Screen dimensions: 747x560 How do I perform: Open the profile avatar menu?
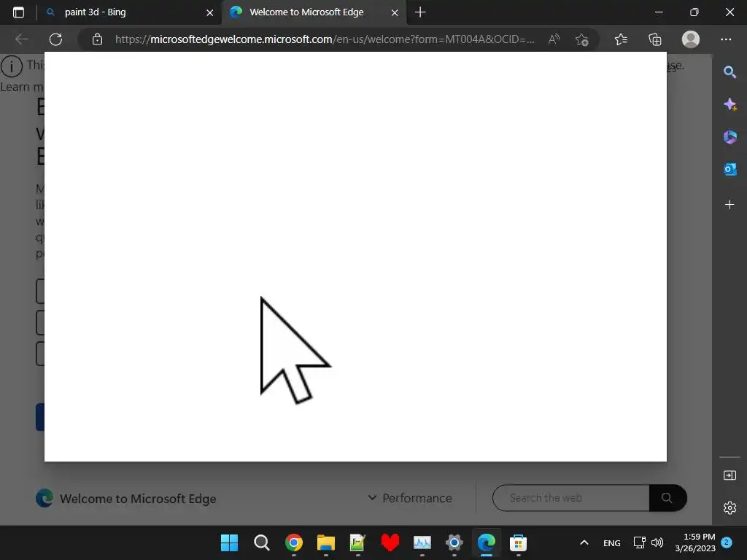[x=691, y=39]
